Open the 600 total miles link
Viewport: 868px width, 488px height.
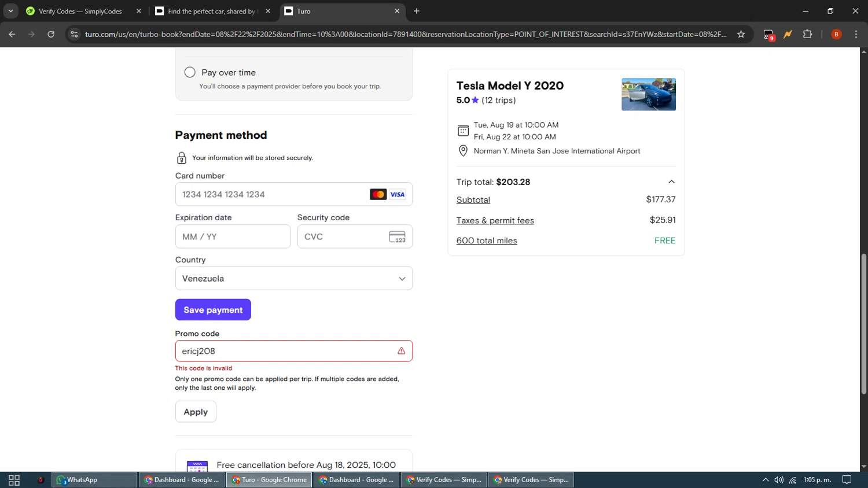pos(487,241)
